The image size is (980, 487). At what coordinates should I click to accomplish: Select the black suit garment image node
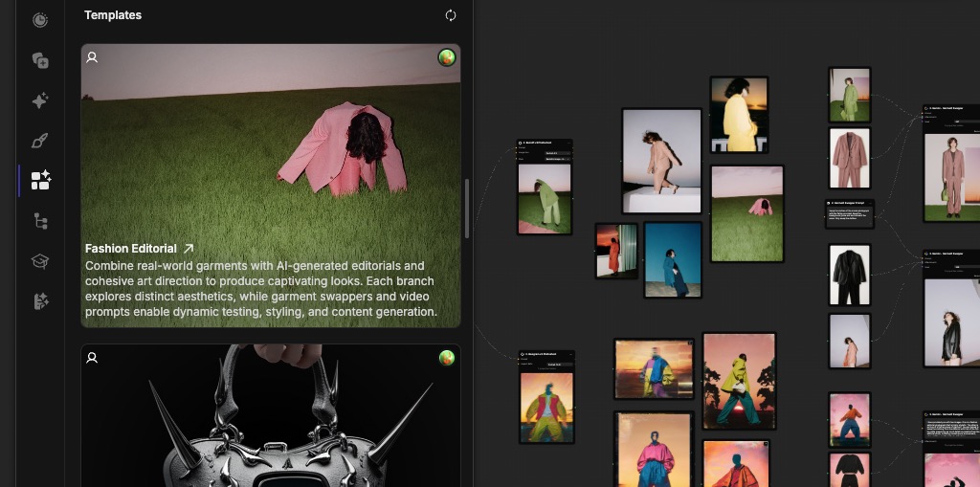click(849, 275)
